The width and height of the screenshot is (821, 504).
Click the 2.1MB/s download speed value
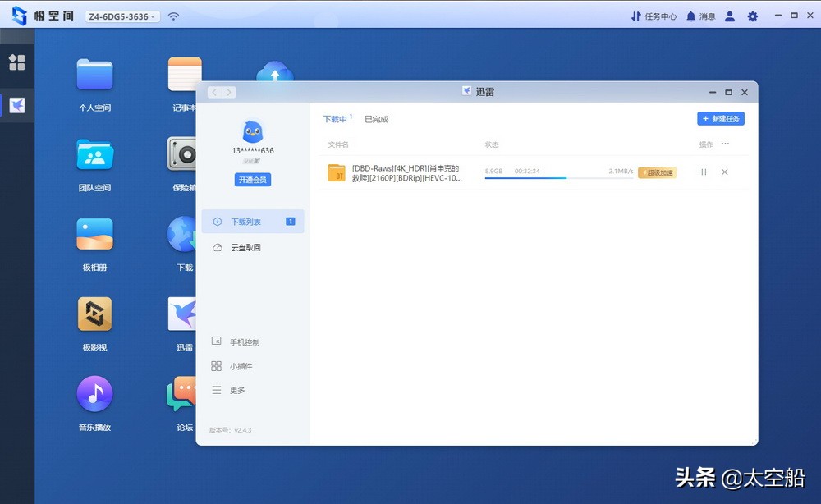pyautogui.click(x=621, y=171)
